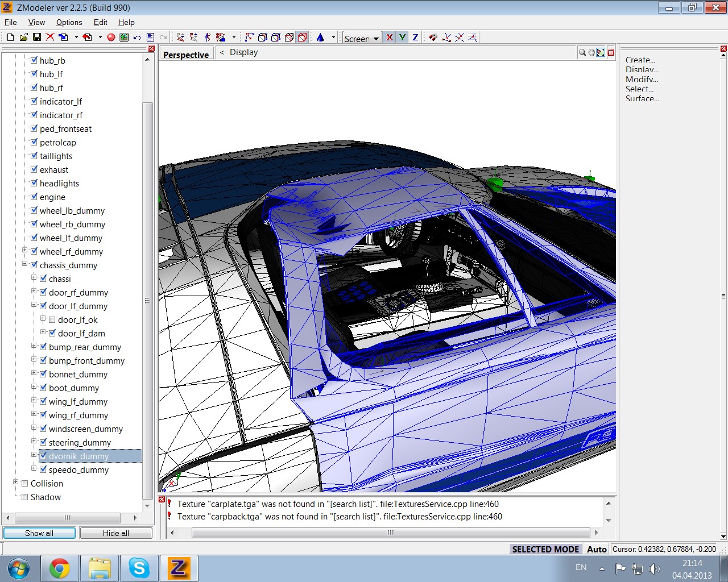Switch to the Perspective view tab
728x582 pixels.
pyautogui.click(x=186, y=55)
